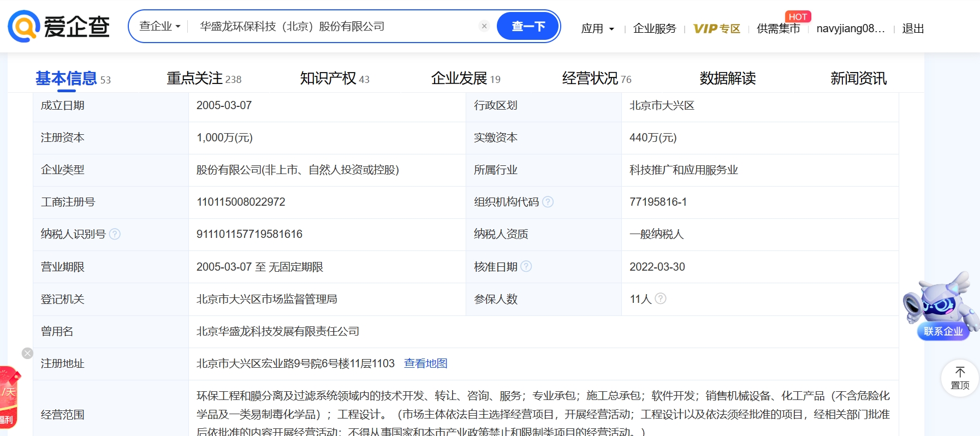Viewport: 980px width, 436px height.
Task: Expand the 应用 dropdown menu
Action: pos(598,28)
